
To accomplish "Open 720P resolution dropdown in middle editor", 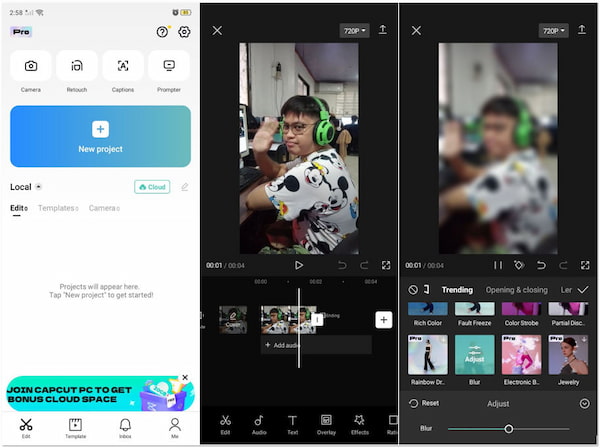I will coord(354,31).
